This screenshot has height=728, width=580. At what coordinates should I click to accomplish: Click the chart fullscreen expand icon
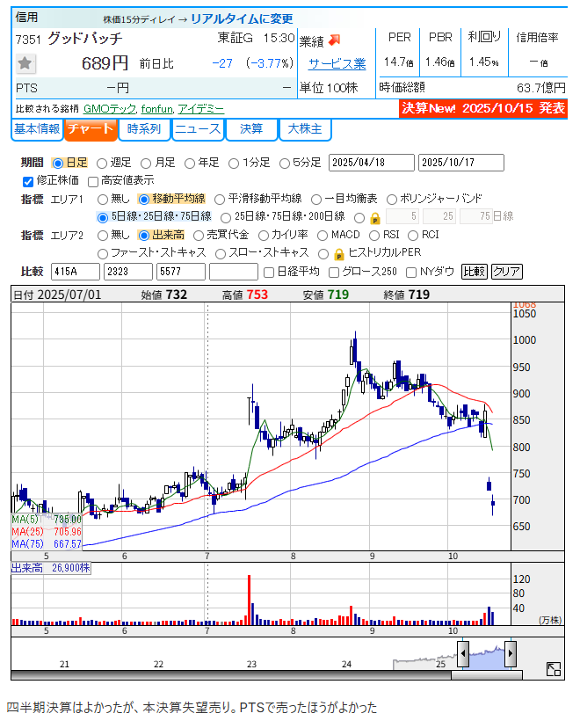pos(554,669)
